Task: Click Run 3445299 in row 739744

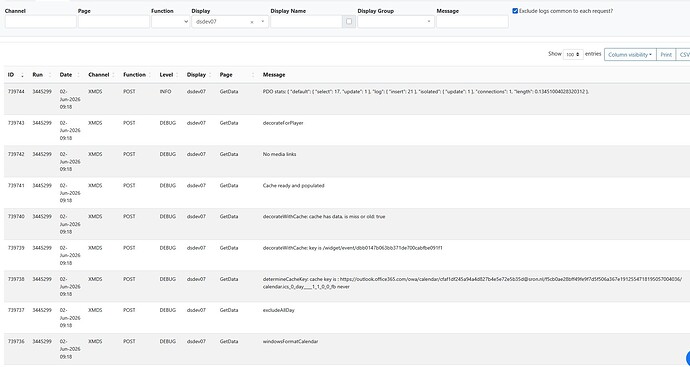Action: (x=42, y=92)
